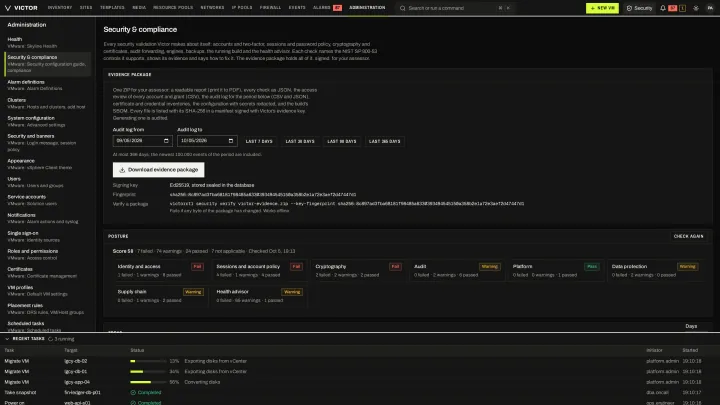The image size is (720, 405).
Task: Open Certificates in the sidebar
Action: (47, 272)
